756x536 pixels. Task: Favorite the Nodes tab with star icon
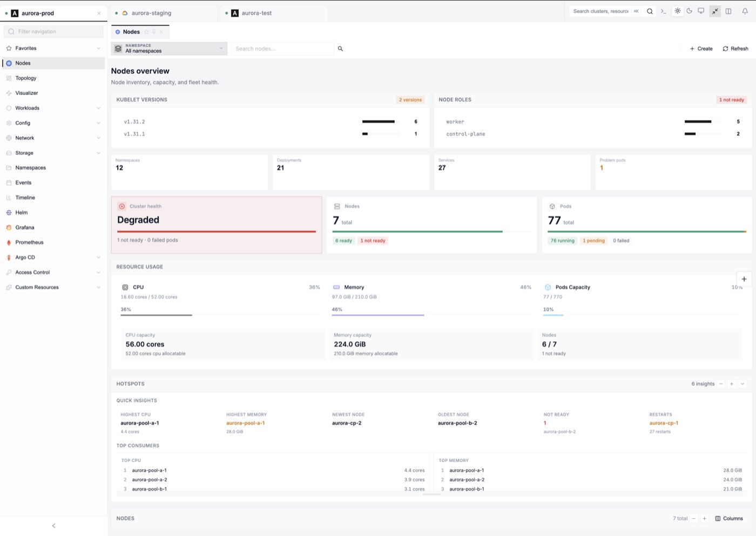click(146, 32)
